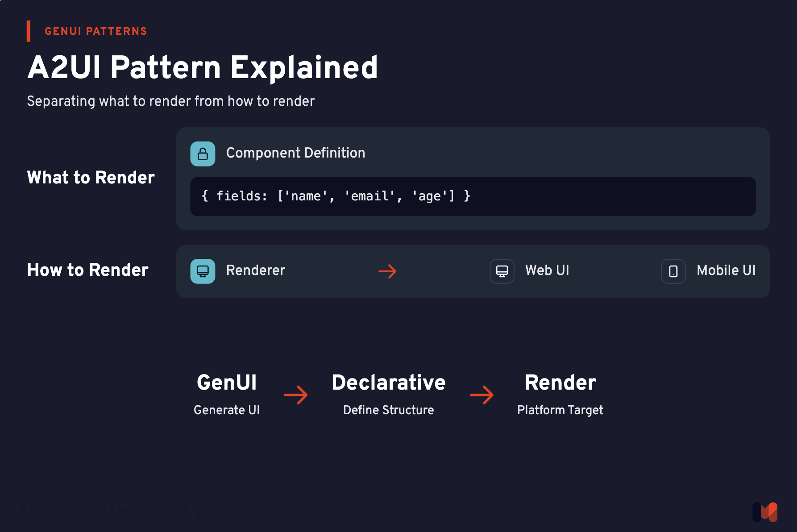797x532 pixels.
Task: Click the 'A2UI Pattern Explained' title
Action: tap(203, 68)
